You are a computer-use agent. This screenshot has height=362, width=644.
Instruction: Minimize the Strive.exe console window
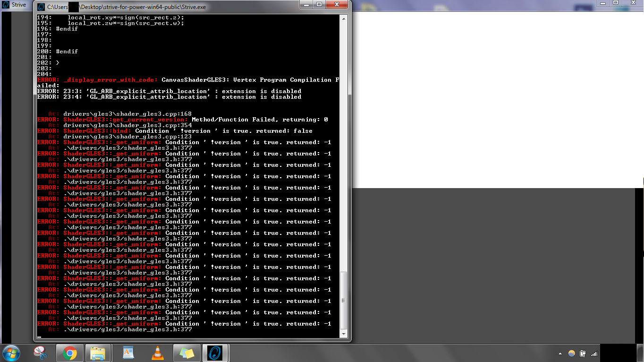point(306,4)
